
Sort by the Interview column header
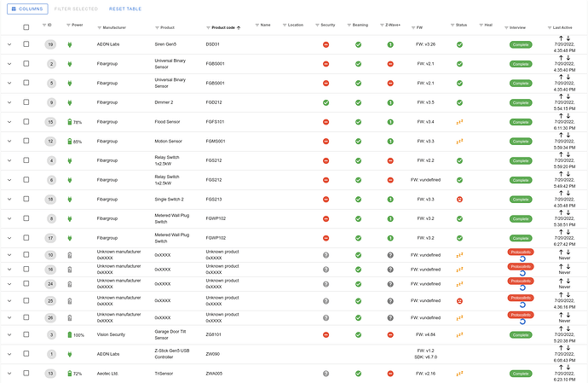click(x=517, y=27)
